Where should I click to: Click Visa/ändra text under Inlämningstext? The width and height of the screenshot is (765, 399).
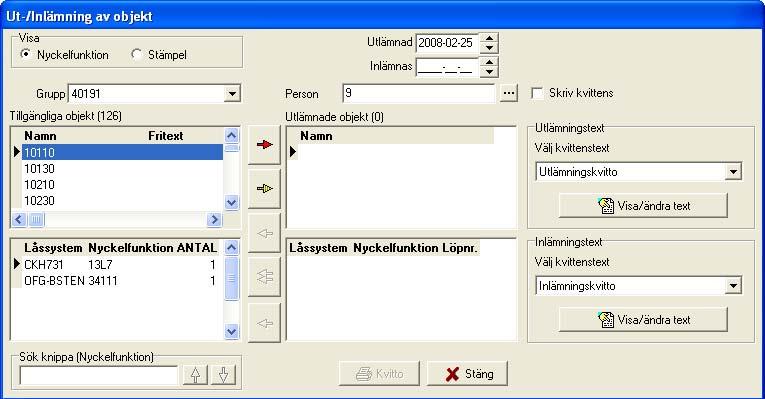click(643, 320)
